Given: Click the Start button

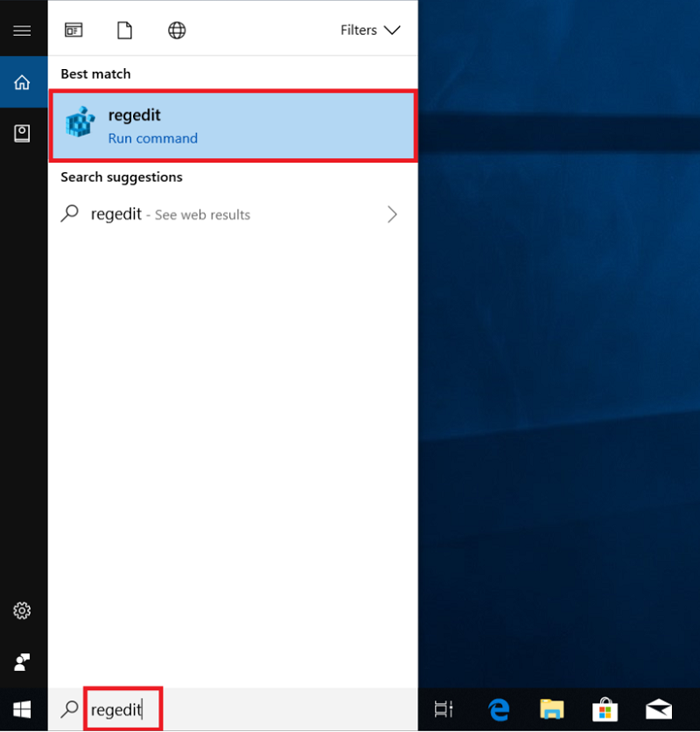Looking at the screenshot, I should coord(23,709).
